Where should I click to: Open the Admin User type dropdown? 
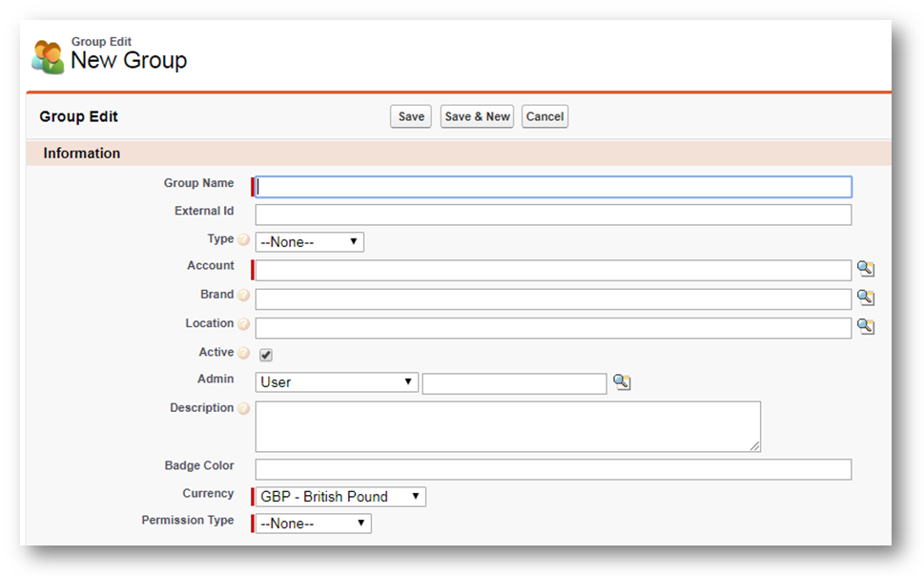click(x=337, y=382)
